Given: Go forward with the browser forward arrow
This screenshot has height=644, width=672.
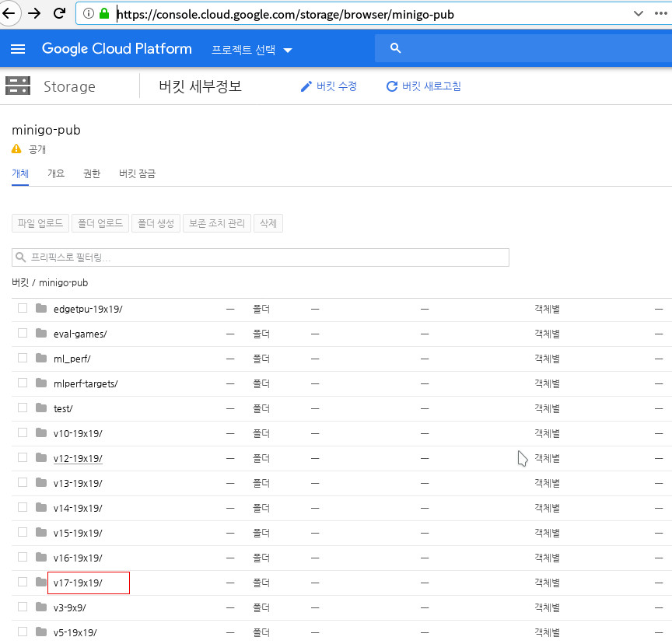Looking at the screenshot, I should coord(34,14).
